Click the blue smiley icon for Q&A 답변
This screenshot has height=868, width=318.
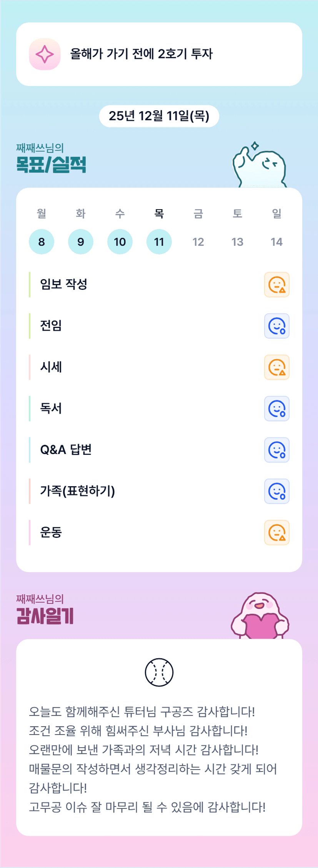[x=276, y=450]
